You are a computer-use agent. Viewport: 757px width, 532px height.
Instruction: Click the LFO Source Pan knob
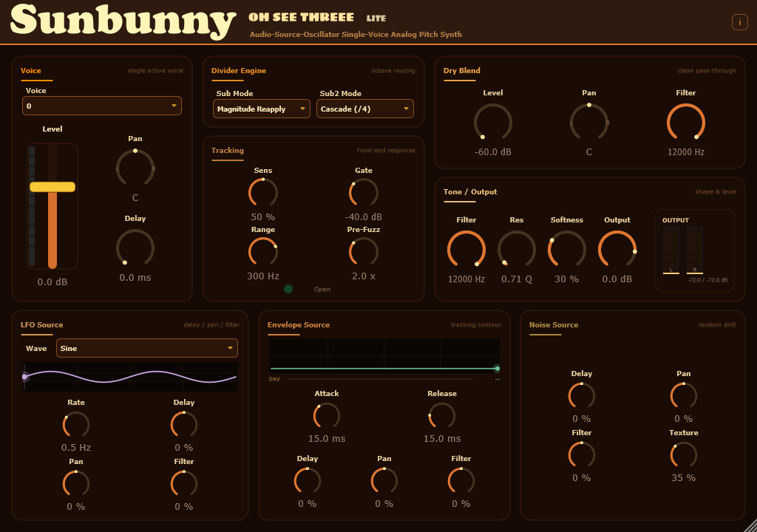[x=76, y=484]
